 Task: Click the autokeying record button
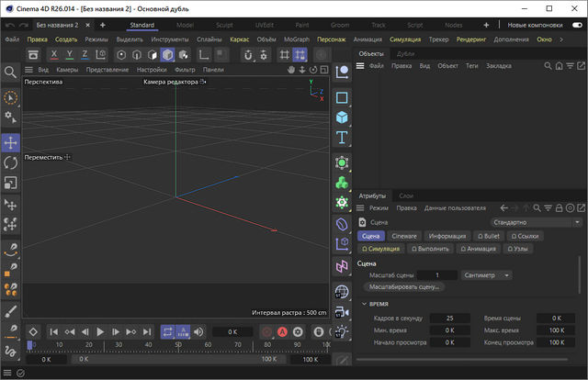(x=282, y=331)
